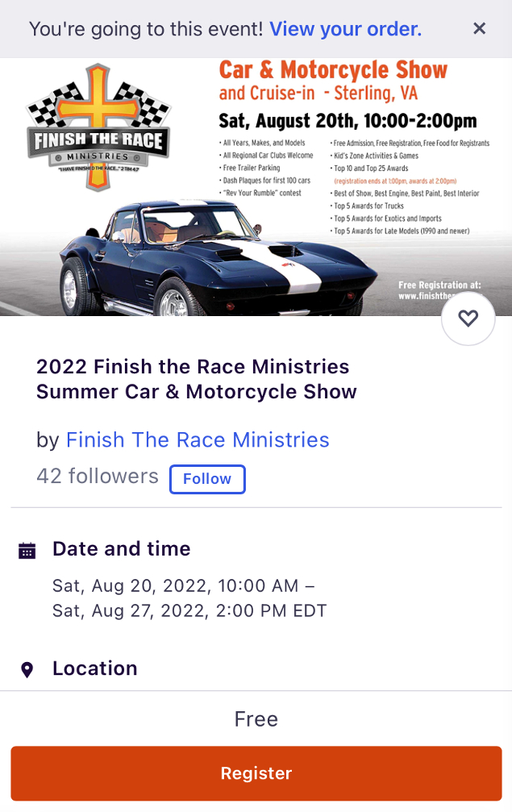Follow the organizer with the Follow button
512x812 pixels.
pos(207,479)
